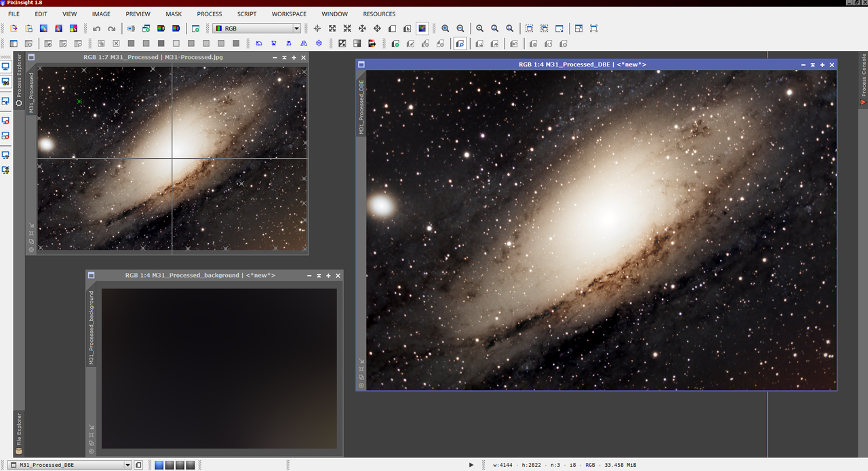Click the Rotate clockwise blue icon
The width and height of the screenshot is (868, 471).
(274, 43)
